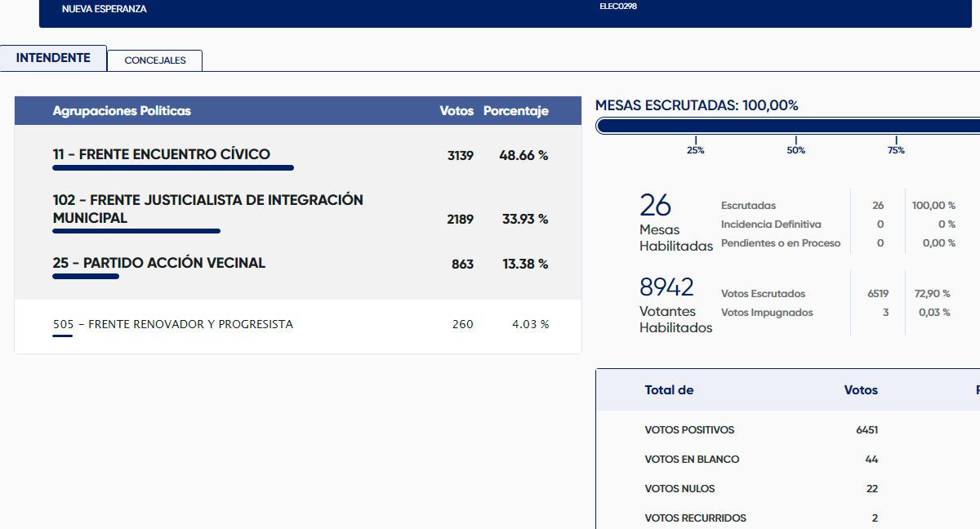Click the 75% marker under progress bar
The height and width of the screenshot is (529, 980).
pyautogui.click(x=896, y=149)
